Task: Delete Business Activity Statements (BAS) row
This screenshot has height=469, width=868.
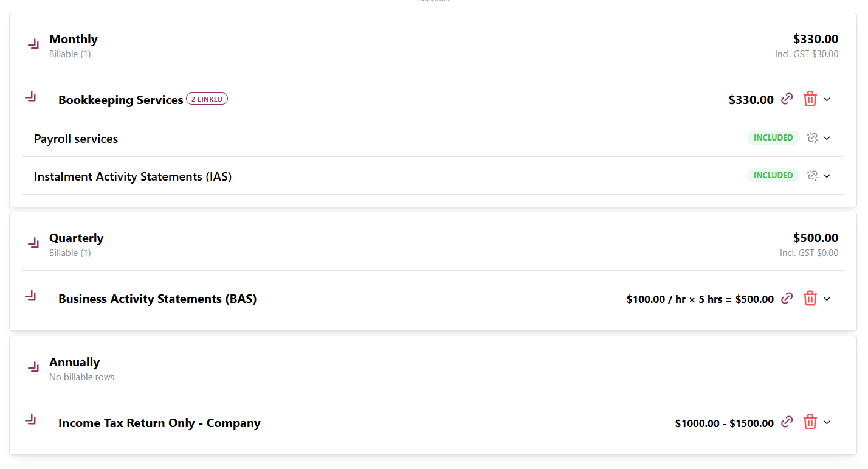Action: (810, 299)
